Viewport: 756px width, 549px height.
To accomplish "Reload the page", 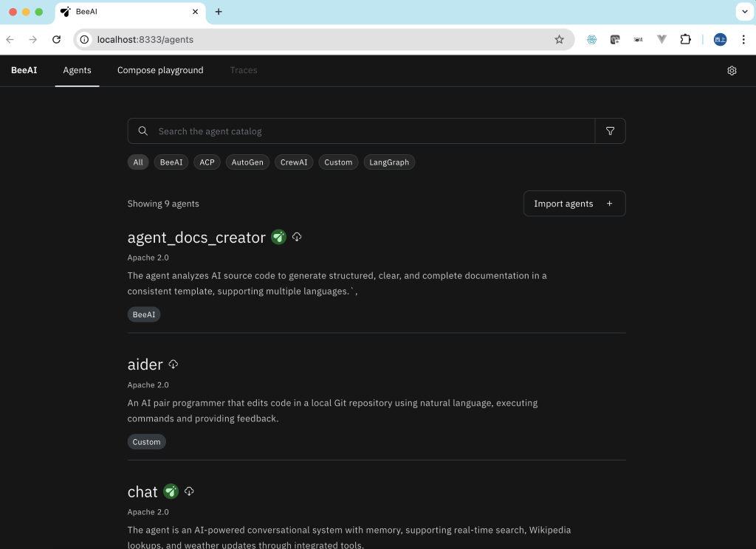I will 56,40.
